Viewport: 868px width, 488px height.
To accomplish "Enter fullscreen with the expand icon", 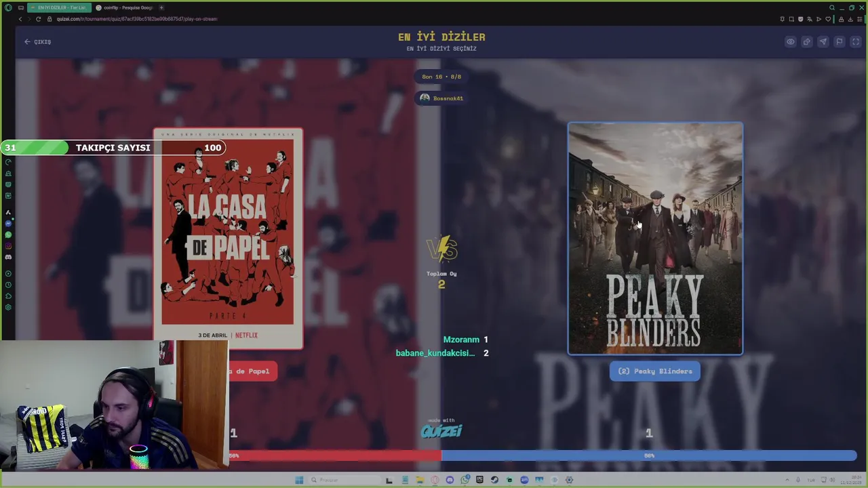I will (855, 42).
